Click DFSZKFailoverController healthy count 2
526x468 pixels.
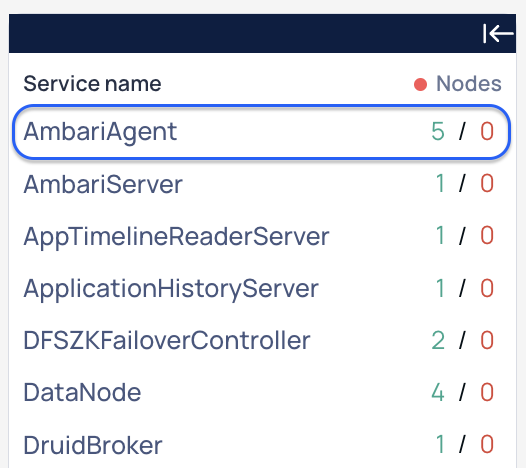tap(438, 340)
